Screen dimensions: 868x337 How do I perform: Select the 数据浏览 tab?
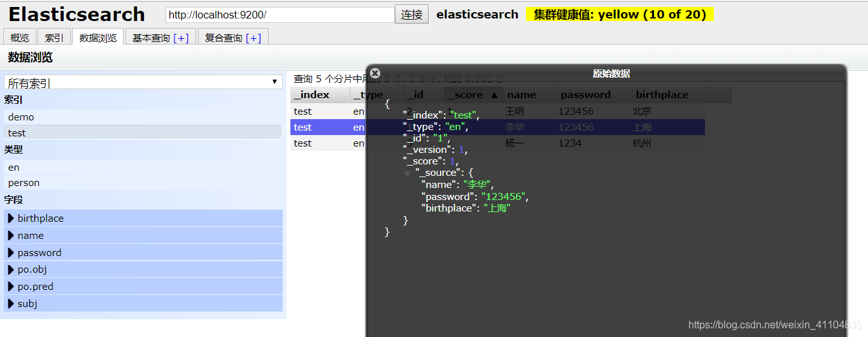click(x=98, y=38)
